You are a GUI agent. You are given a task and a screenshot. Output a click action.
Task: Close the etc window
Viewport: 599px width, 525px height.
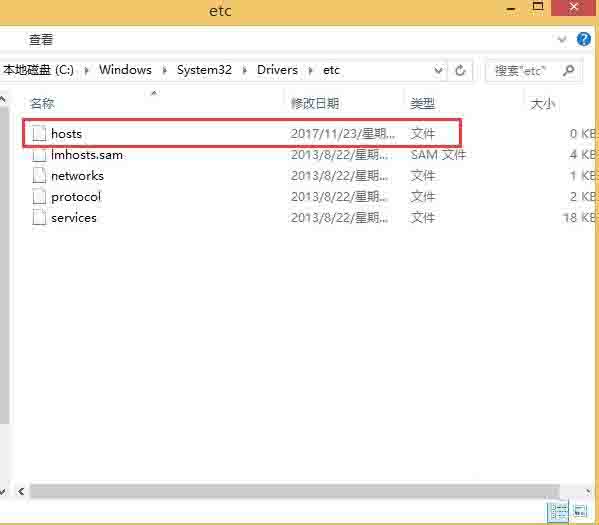(x=573, y=7)
